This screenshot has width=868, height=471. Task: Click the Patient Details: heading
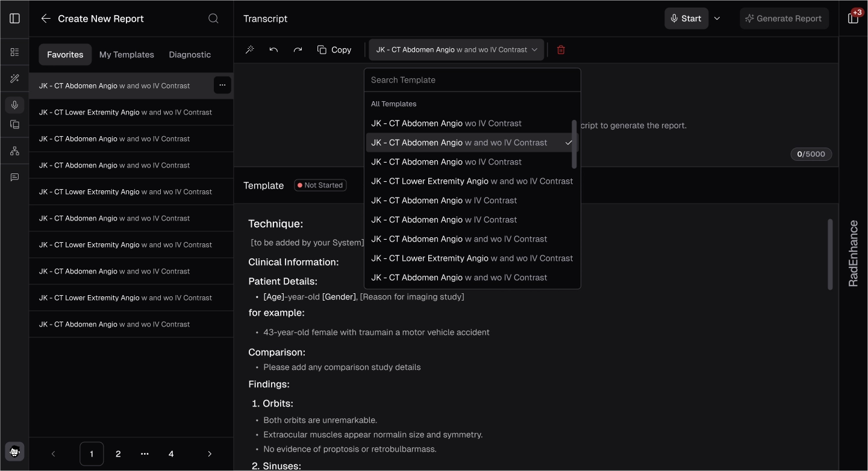point(283,281)
